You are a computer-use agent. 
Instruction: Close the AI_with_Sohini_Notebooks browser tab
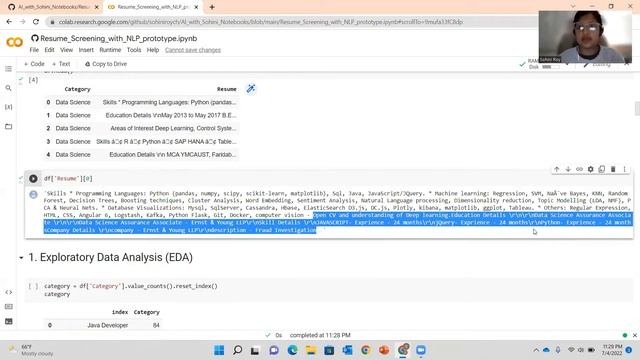(x=97, y=7)
